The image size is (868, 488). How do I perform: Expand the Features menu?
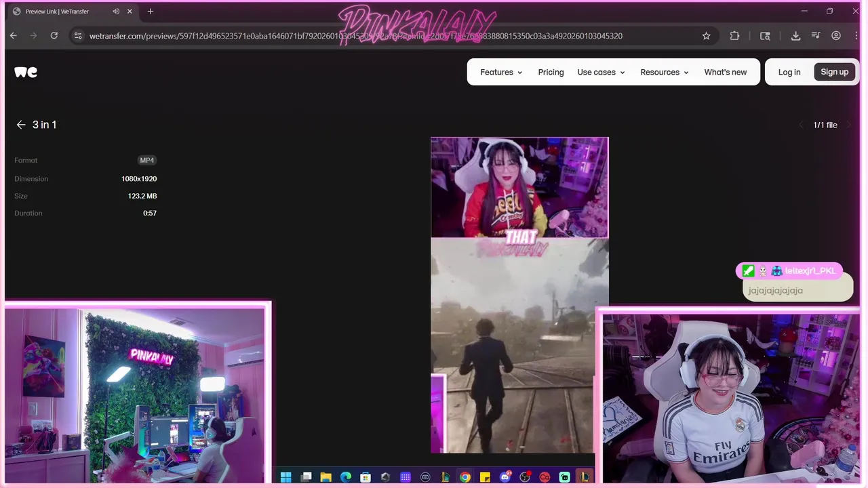click(501, 72)
